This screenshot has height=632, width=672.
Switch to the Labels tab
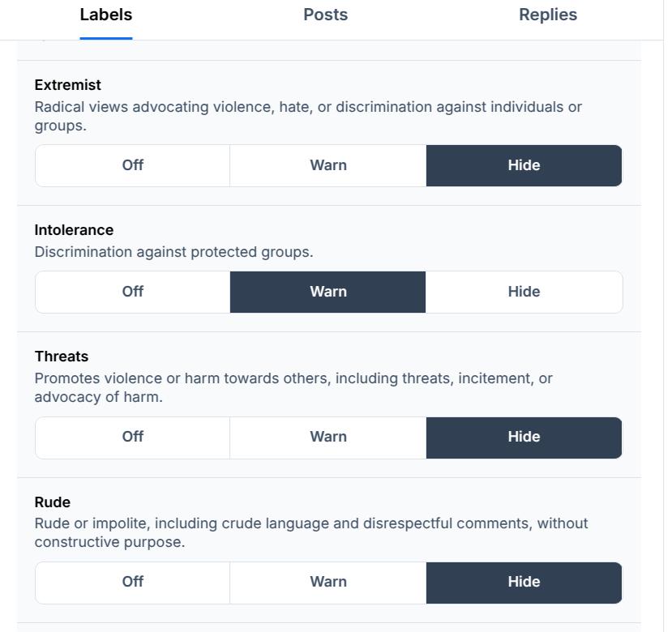tap(106, 15)
